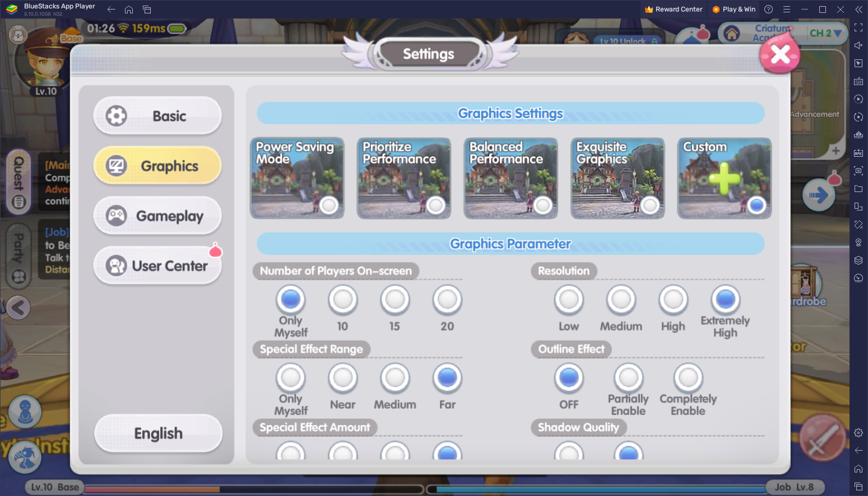Switch to the Gameplay settings tab
868x496 pixels.
[x=157, y=216]
